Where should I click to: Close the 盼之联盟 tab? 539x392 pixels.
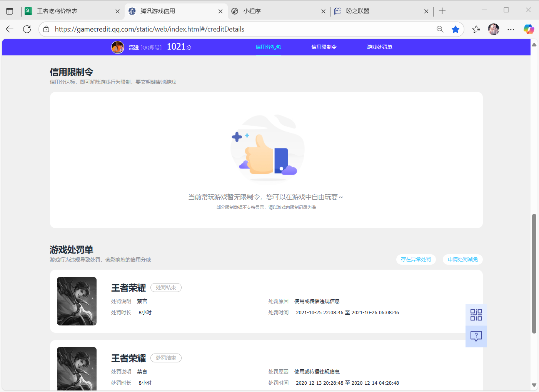click(x=426, y=11)
